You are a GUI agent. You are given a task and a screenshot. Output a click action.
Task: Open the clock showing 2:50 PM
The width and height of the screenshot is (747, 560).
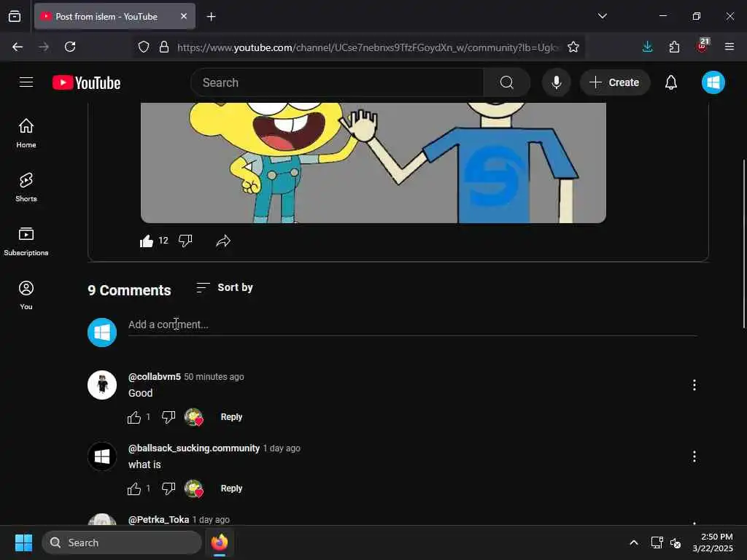pos(713,542)
